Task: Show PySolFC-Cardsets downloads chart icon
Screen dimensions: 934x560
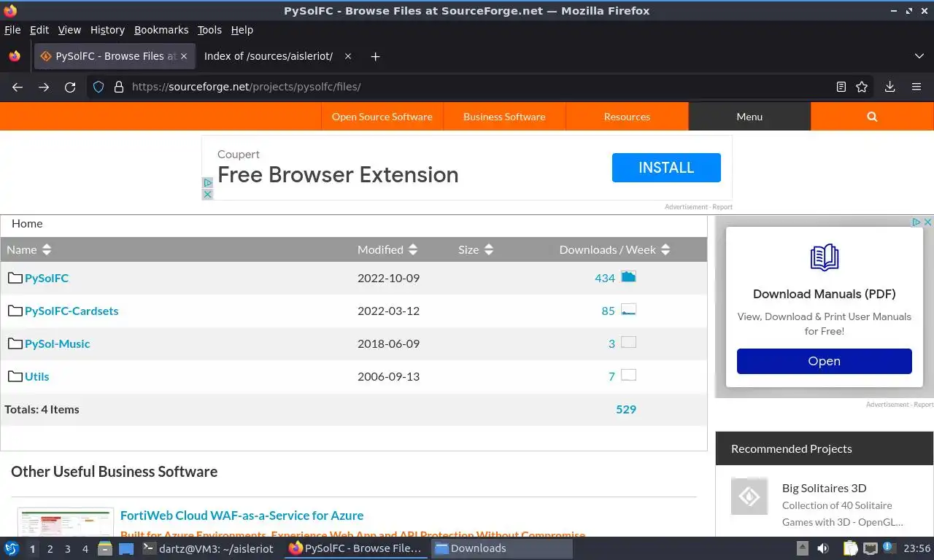Action: pos(628,309)
